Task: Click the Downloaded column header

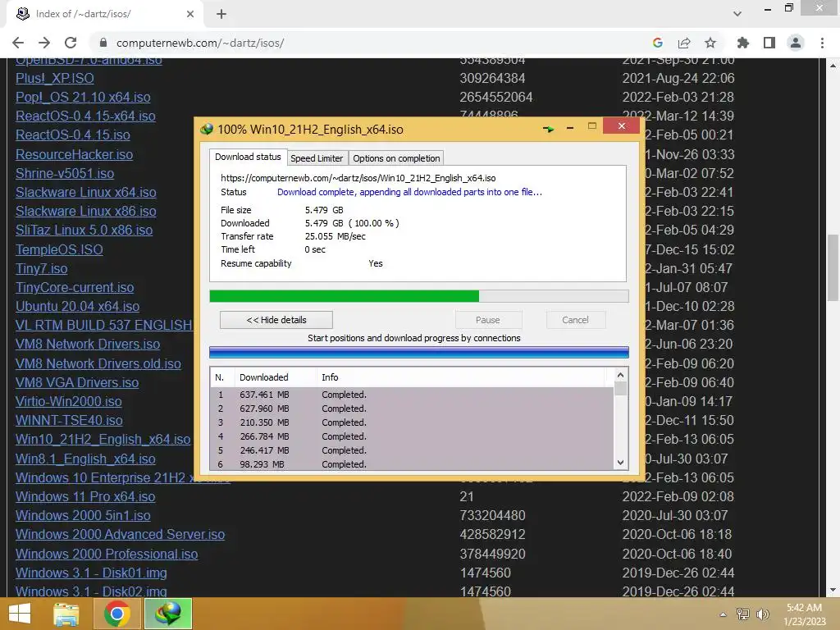Action: (x=276, y=377)
